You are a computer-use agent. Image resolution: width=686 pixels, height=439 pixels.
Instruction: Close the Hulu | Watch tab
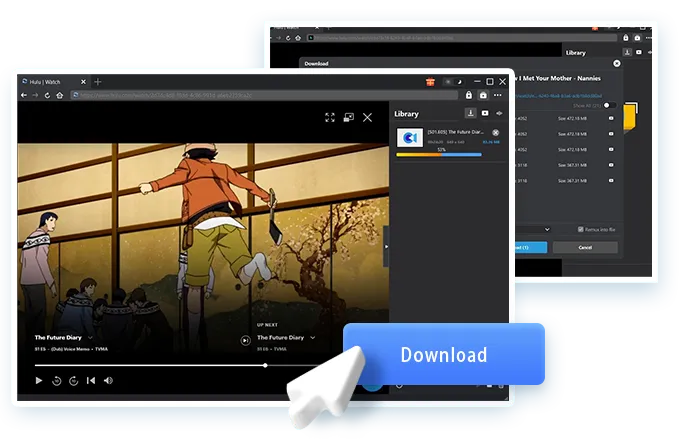(83, 82)
